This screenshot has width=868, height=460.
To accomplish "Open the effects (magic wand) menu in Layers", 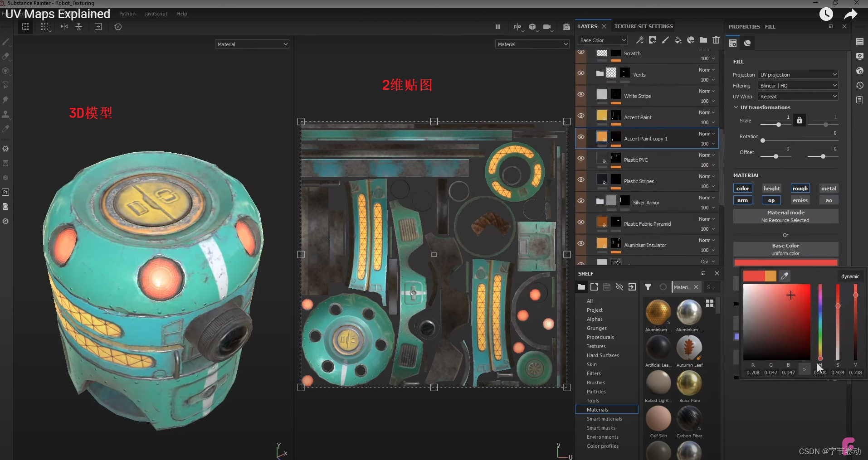I will (640, 40).
